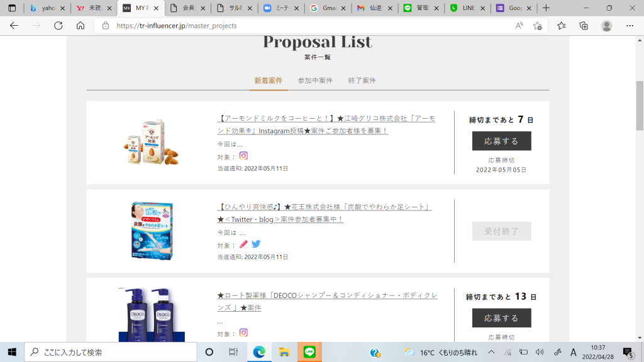Open Windows Start menu
This screenshot has width=644, height=362.
pos(12,352)
